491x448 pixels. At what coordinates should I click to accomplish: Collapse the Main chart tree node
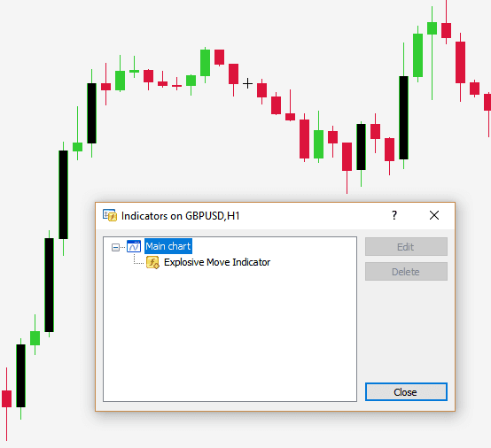click(x=115, y=248)
